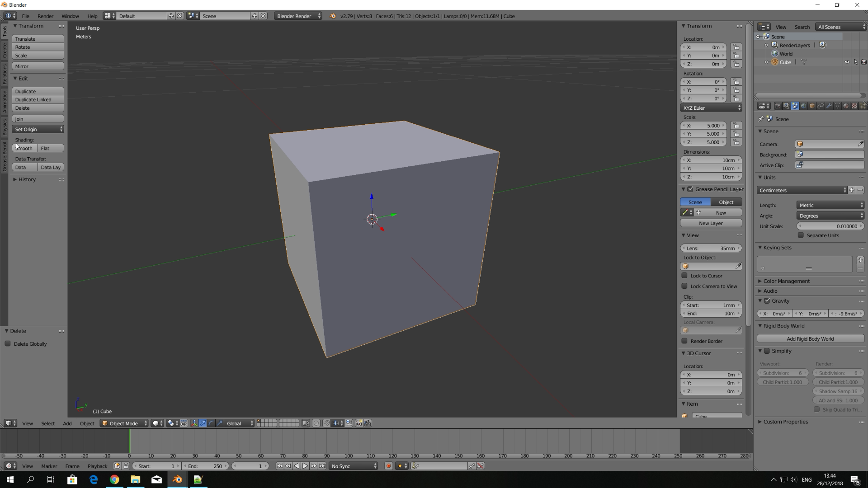868x488 pixels.
Task: Jump to the last frame in timeline
Action: tap(322, 466)
